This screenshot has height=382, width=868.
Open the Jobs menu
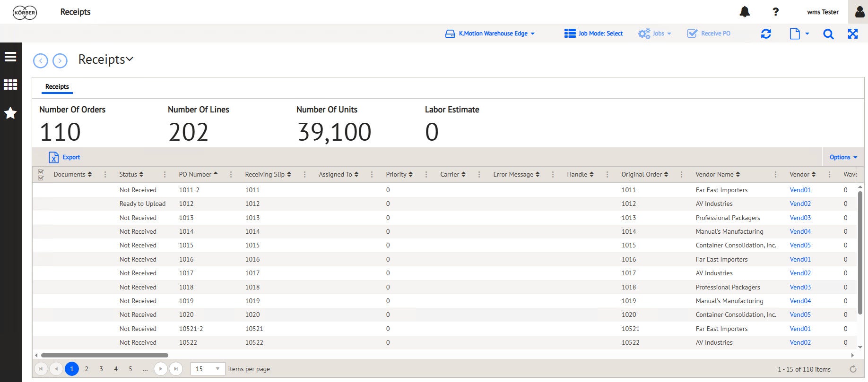[x=655, y=34]
